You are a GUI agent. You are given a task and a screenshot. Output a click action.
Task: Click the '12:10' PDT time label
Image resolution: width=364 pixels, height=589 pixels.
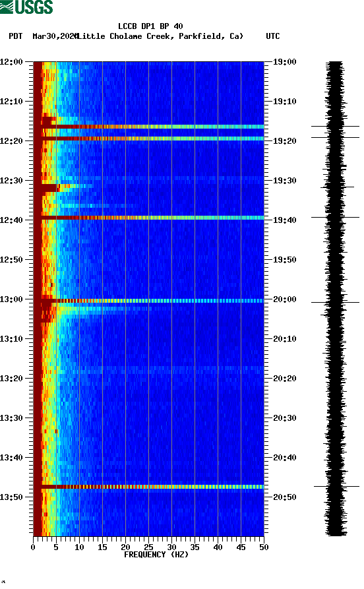coord(11,102)
